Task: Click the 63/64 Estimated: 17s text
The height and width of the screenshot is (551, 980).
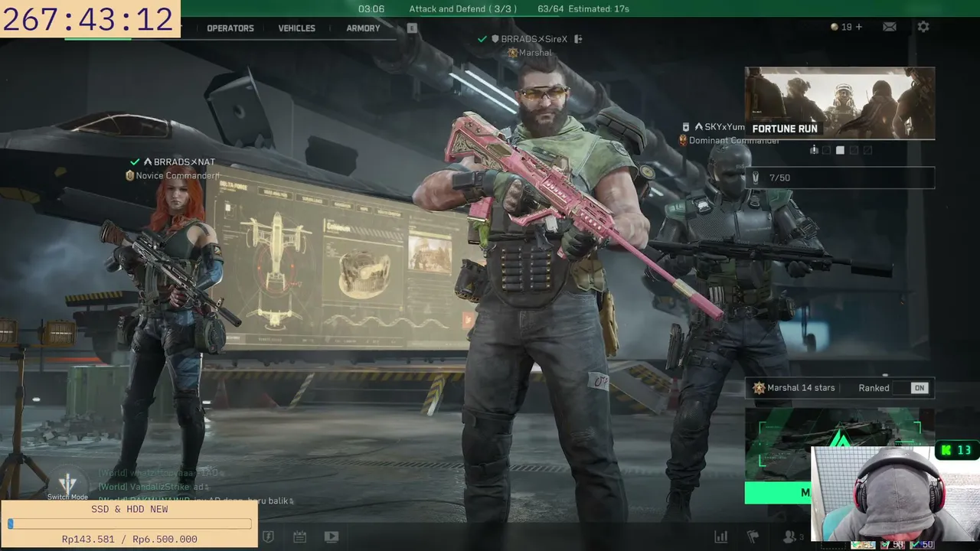Action: 583,9
